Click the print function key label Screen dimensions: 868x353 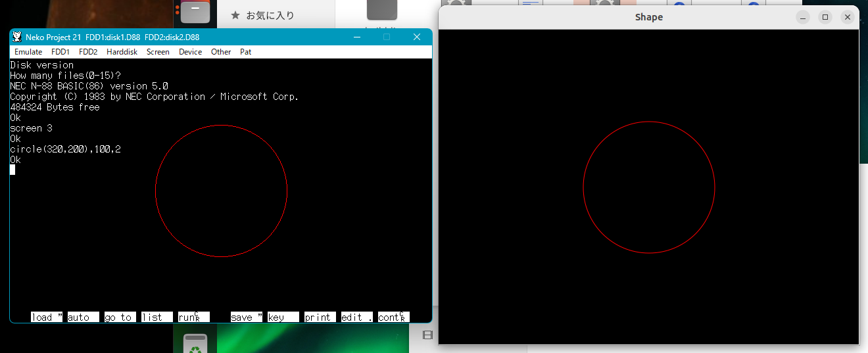320,317
